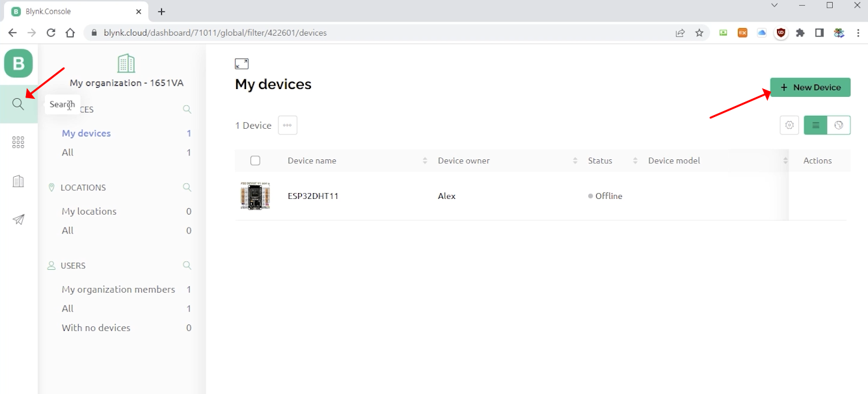Click the ESP32DHT11 device thumbnail image
Viewport: 868px width, 394px height.
pyautogui.click(x=254, y=196)
